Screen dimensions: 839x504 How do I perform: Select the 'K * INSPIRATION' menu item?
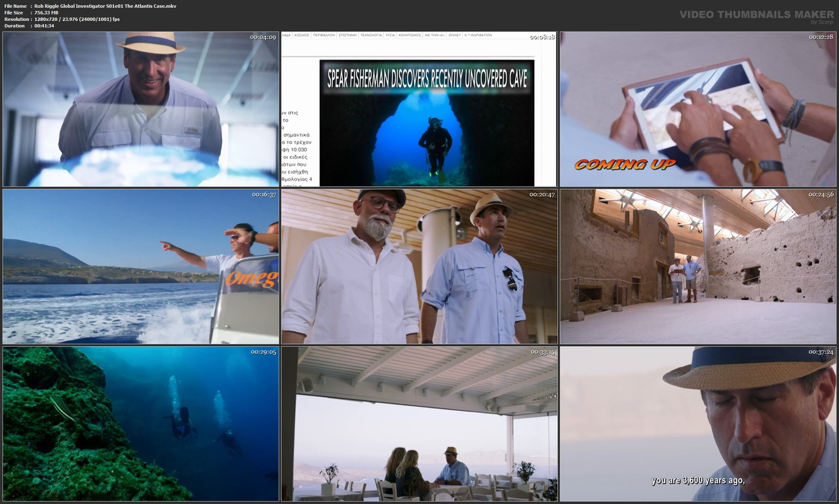pos(478,35)
